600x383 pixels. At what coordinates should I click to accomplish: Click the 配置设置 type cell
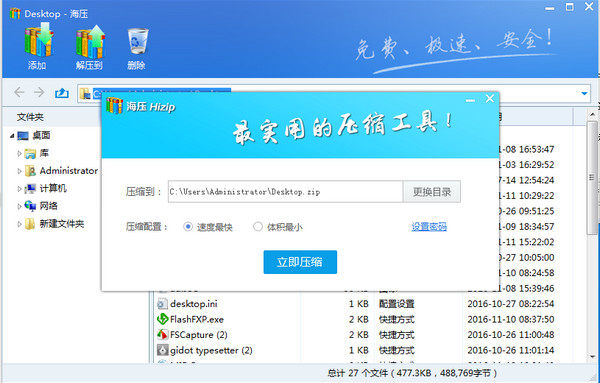tap(396, 304)
